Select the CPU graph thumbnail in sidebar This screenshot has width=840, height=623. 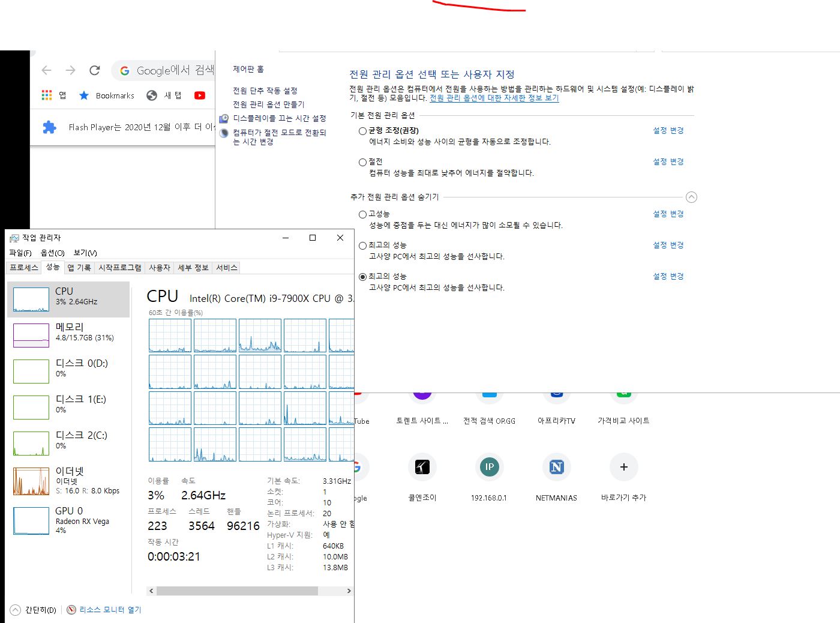31,299
